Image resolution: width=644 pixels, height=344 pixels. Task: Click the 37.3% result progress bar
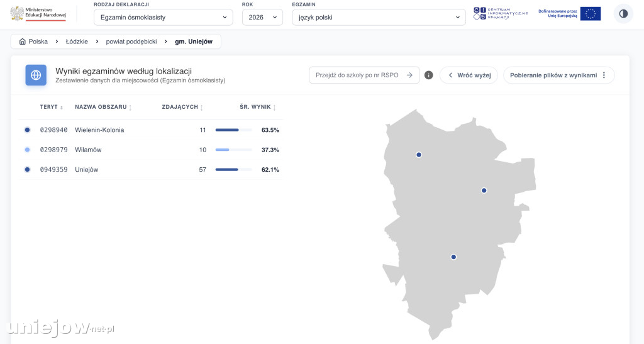tap(233, 150)
